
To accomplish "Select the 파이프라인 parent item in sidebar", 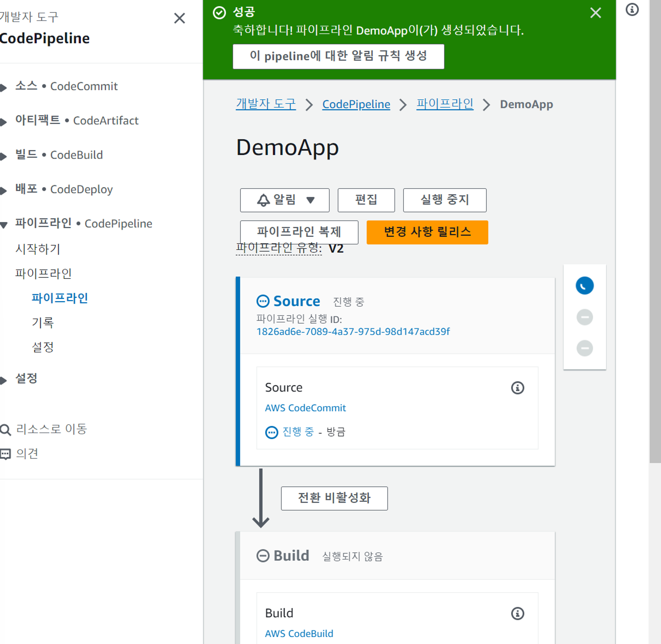I will coord(43,273).
